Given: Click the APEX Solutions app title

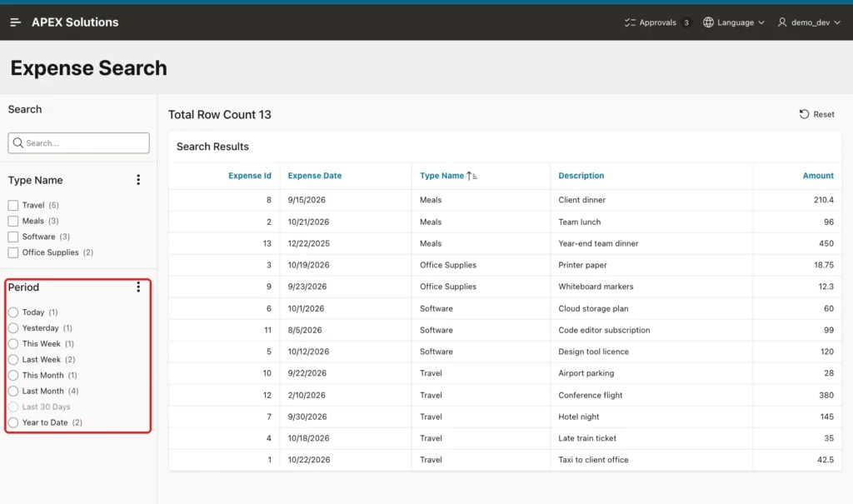Looking at the screenshot, I should [75, 22].
